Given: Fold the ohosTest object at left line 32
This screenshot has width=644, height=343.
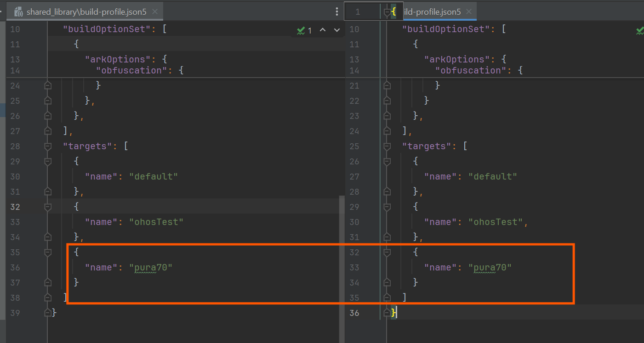Looking at the screenshot, I should [47, 207].
